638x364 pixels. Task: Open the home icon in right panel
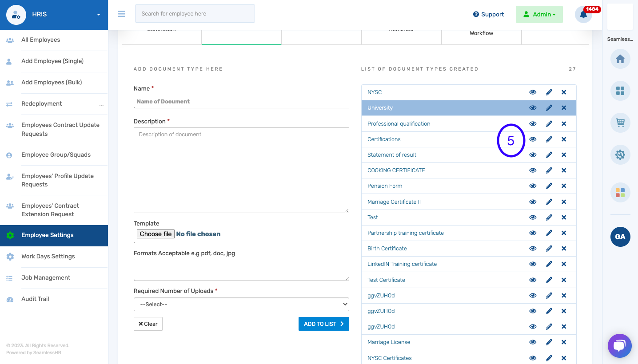point(620,59)
